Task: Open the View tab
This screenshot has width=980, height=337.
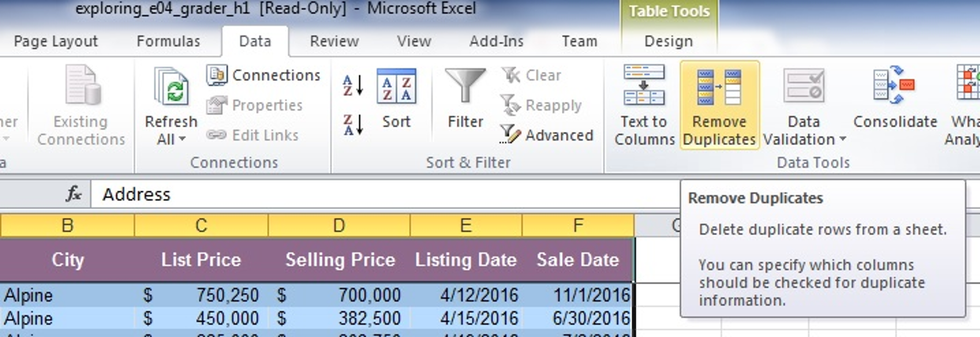Action: point(414,41)
